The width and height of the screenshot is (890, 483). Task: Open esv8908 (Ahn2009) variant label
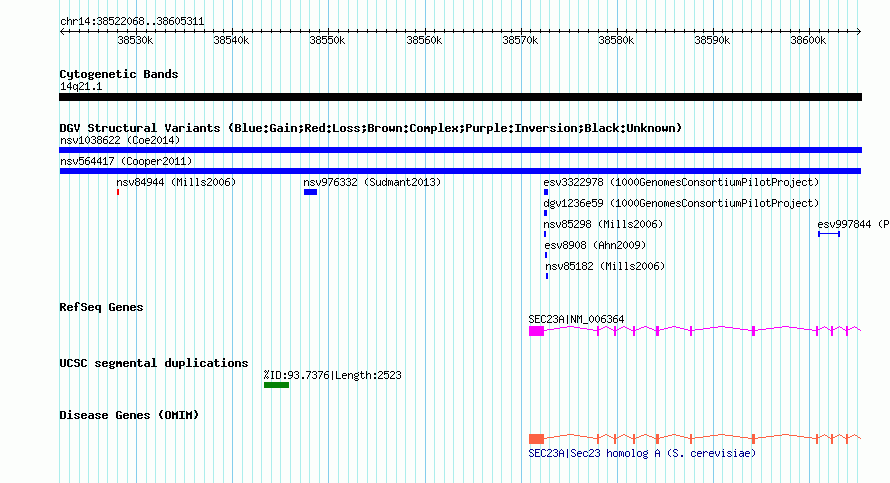[595, 245]
